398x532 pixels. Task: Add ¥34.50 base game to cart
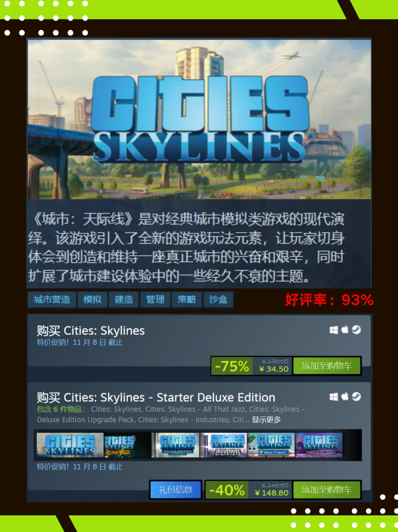coord(327,366)
